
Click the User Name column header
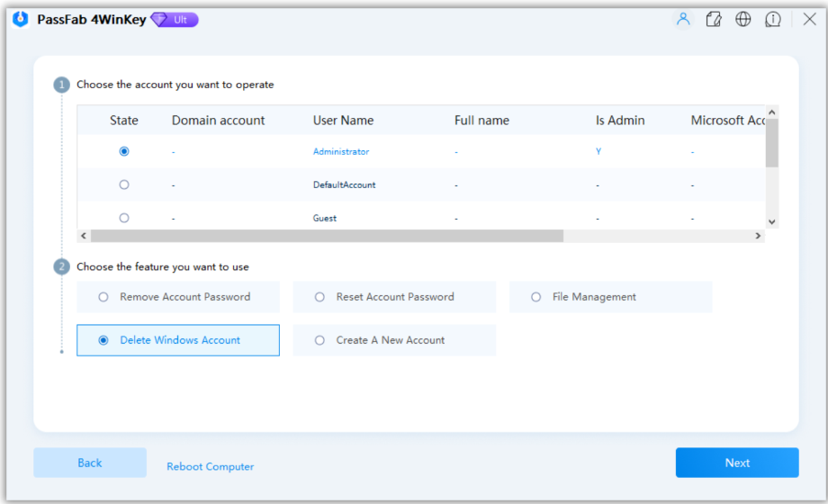[x=343, y=121]
